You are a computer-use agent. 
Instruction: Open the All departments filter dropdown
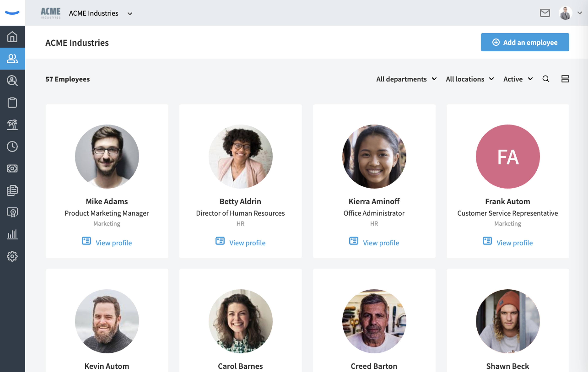[x=406, y=79]
